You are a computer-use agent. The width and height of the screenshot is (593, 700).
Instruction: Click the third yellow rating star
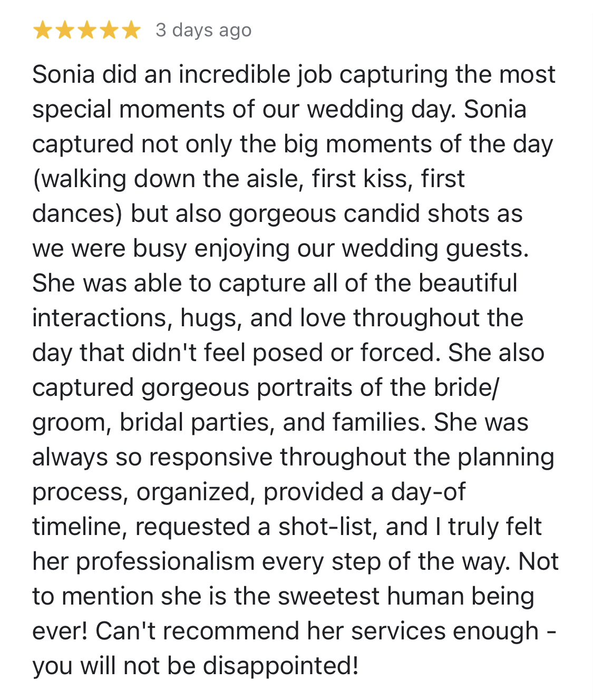(87, 31)
